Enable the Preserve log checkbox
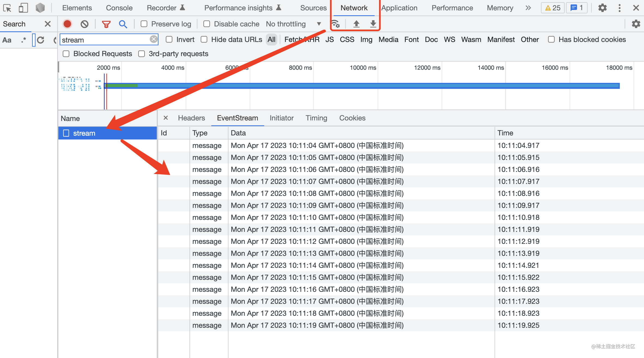The width and height of the screenshot is (644, 358). point(144,24)
